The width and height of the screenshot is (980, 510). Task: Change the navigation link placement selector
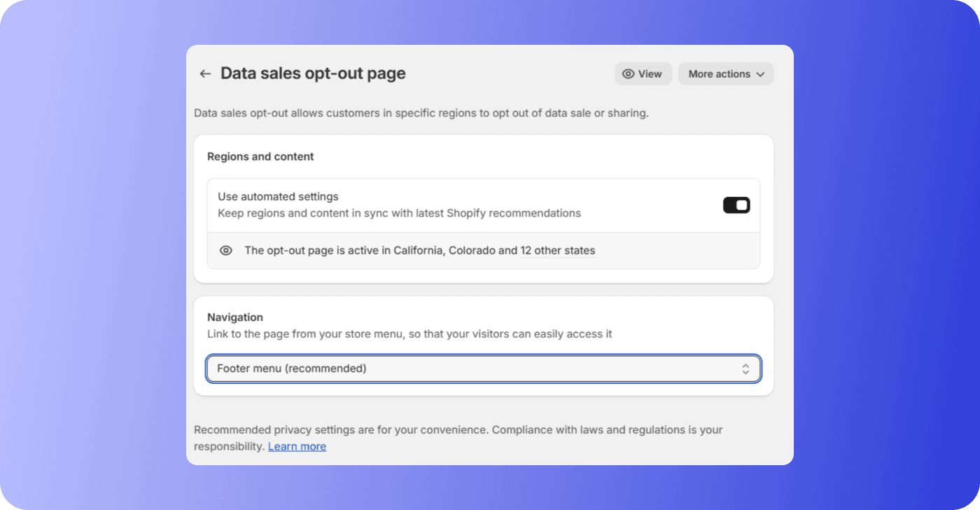pyautogui.click(x=483, y=368)
